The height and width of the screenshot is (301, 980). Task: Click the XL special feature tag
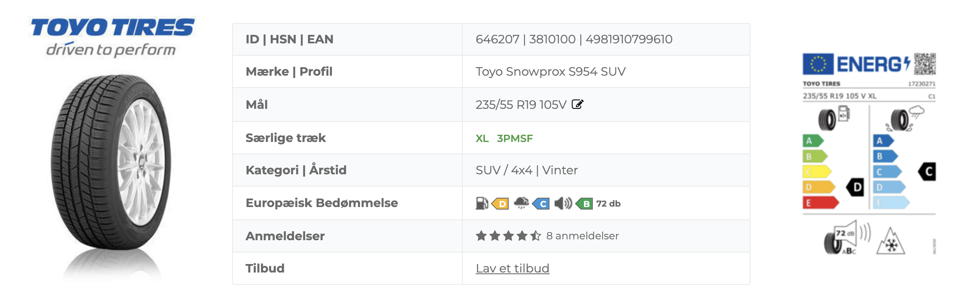pos(482,138)
